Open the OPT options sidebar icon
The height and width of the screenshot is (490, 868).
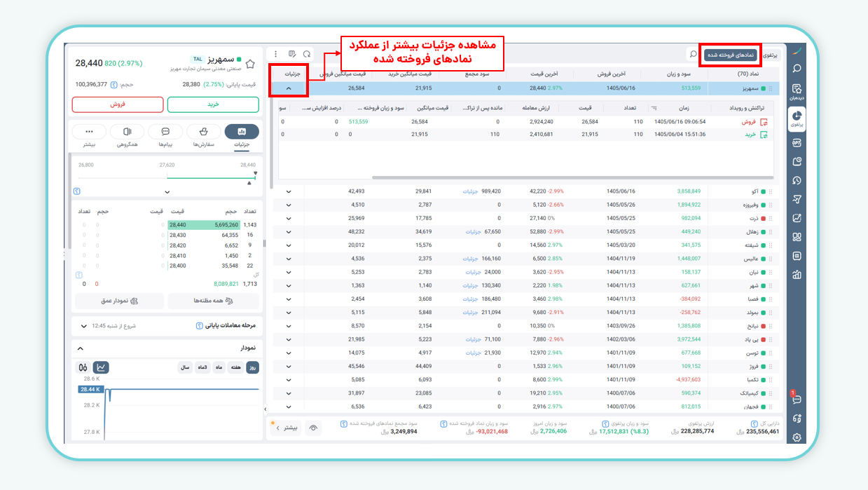797,142
